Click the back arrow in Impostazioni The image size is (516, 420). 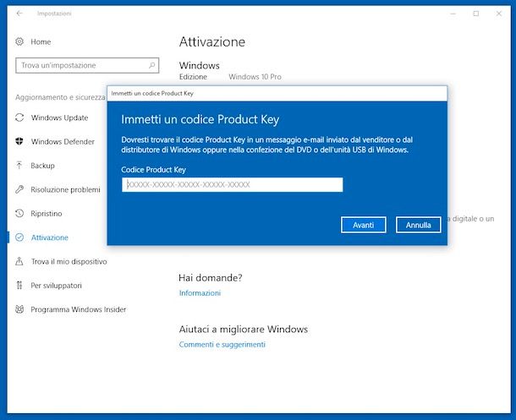tap(19, 14)
